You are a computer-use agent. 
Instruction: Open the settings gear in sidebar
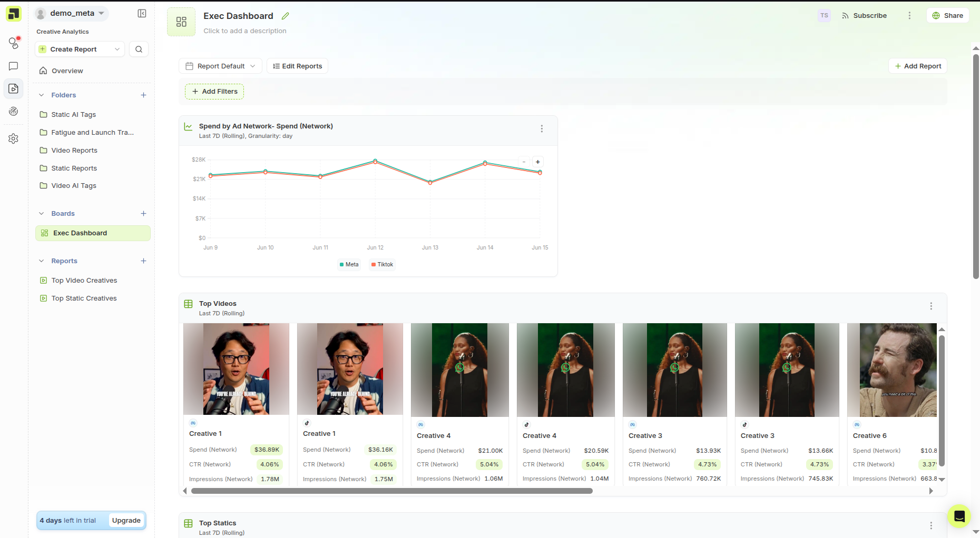point(14,138)
